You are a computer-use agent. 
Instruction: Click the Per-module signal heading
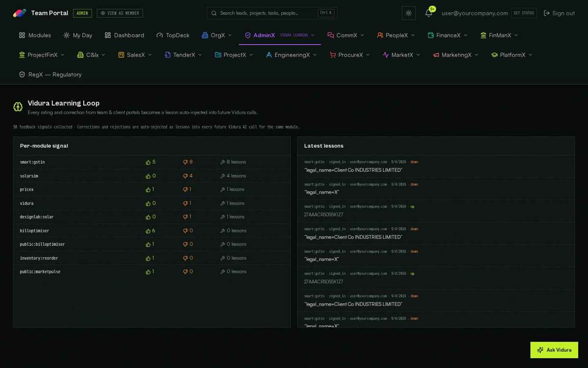pos(44,146)
